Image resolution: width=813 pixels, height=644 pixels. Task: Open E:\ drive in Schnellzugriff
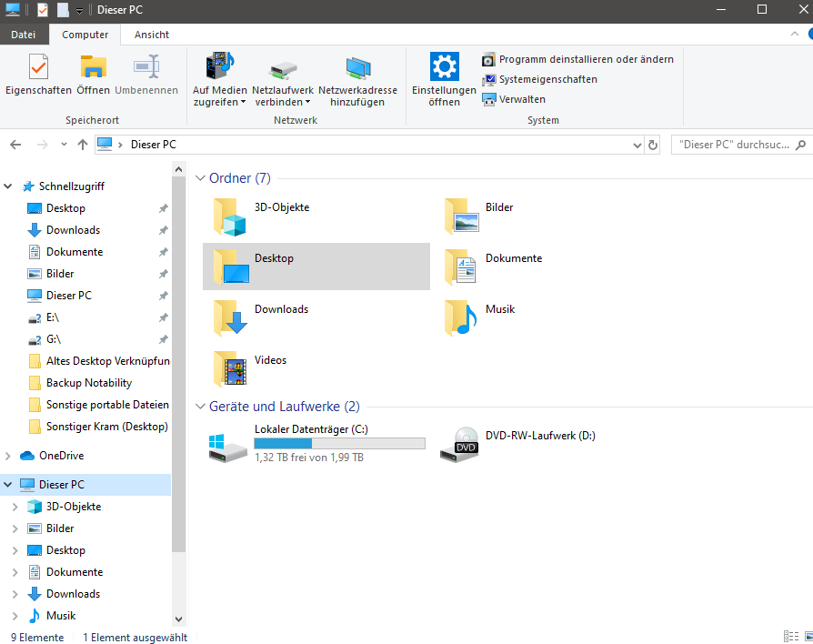pyautogui.click(x=53, y=317)
